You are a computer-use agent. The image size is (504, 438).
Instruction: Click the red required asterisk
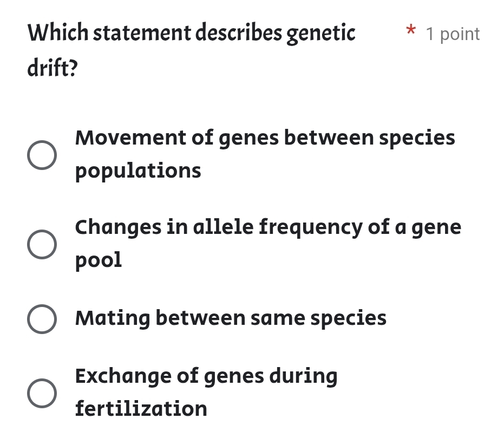point(411,32)
